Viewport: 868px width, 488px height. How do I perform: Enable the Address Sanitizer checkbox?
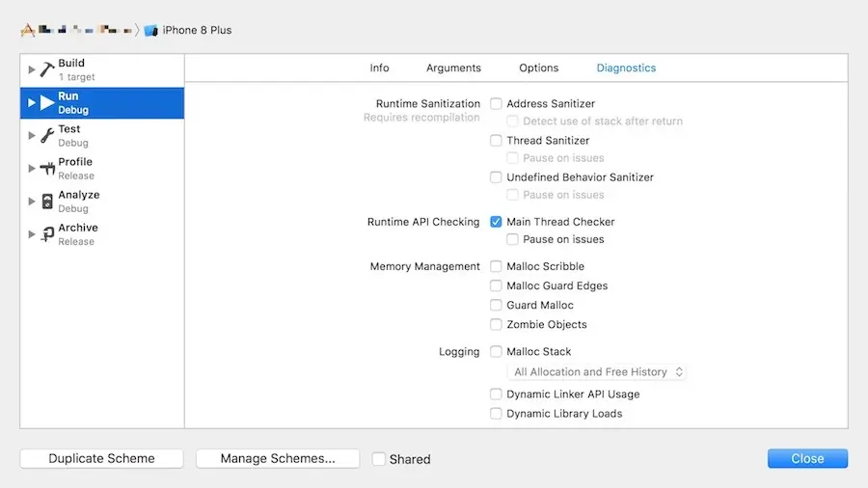point(496,103)
